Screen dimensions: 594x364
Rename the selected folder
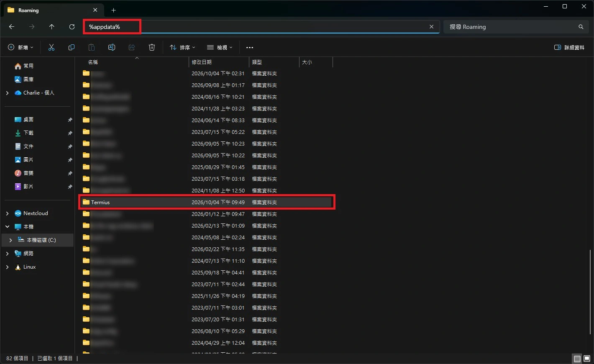click(112, 48)
